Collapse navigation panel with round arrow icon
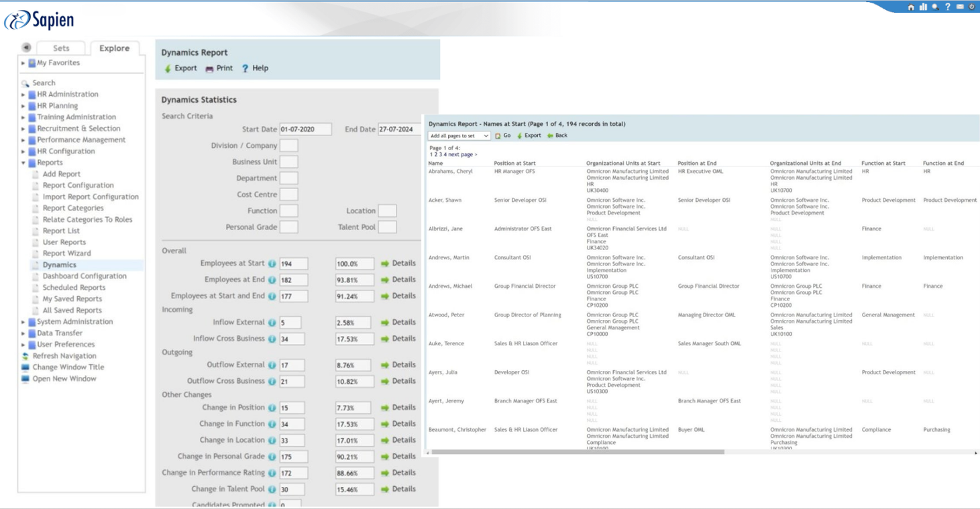 (x=26, y=48)
